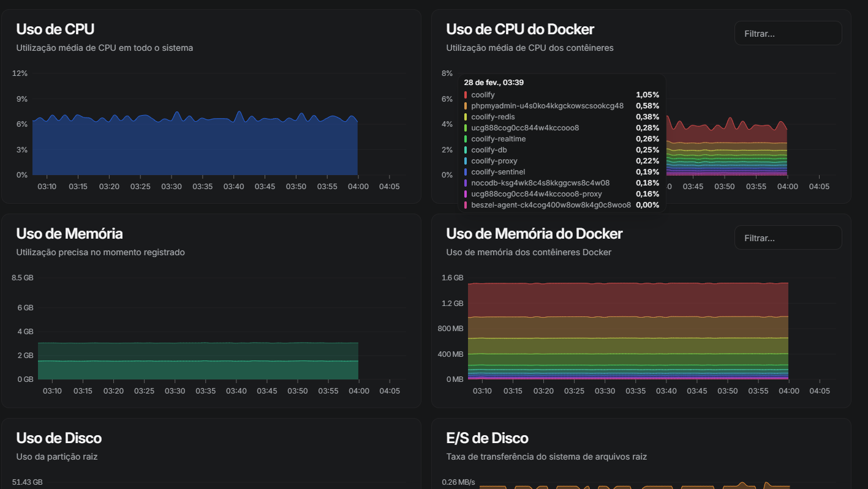The width and height of the screenshot is (868, 489).
Task: Select the nocodb container entry in the tooltip
Action: click(540, 183)
